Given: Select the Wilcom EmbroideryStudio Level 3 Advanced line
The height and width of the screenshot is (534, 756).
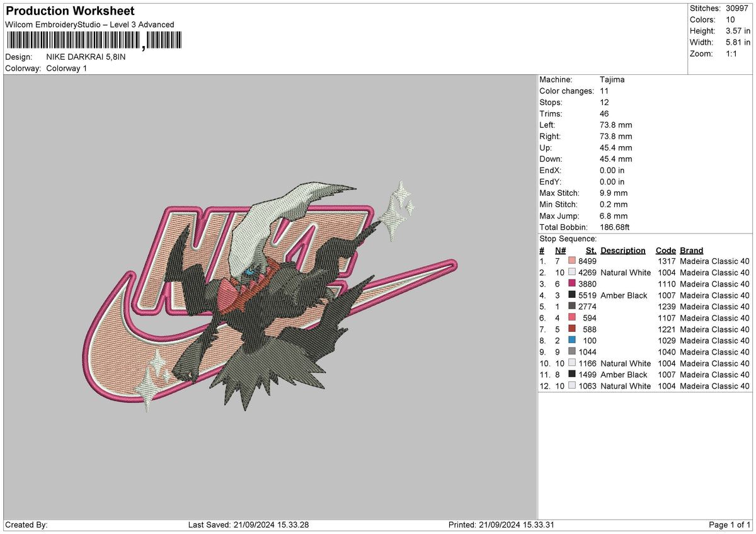Looking at the screenshot, I should pyautogui.click(x=89, y=25).
